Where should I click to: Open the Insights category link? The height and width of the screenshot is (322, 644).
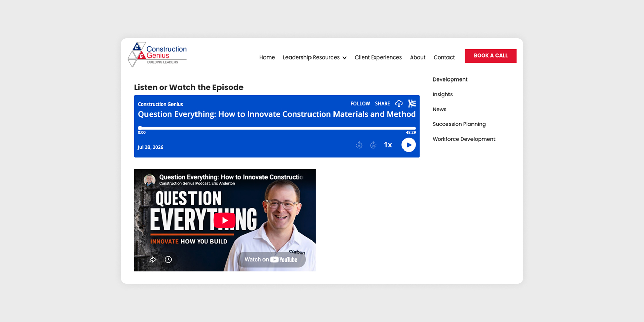click(x=442, y=94)
